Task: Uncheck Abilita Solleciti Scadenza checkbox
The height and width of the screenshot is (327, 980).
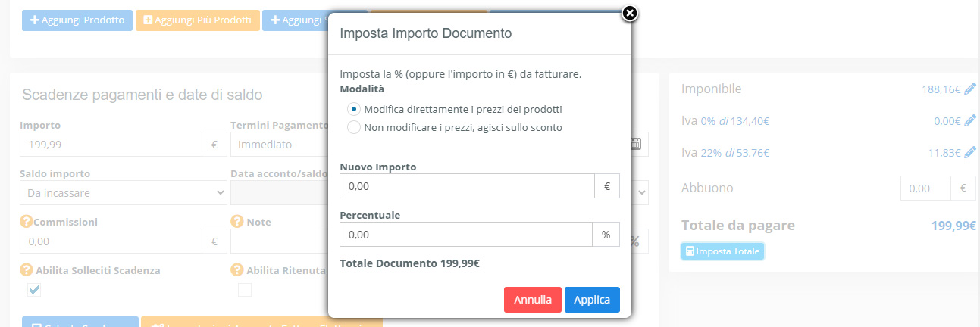Action: click(33, 290)
